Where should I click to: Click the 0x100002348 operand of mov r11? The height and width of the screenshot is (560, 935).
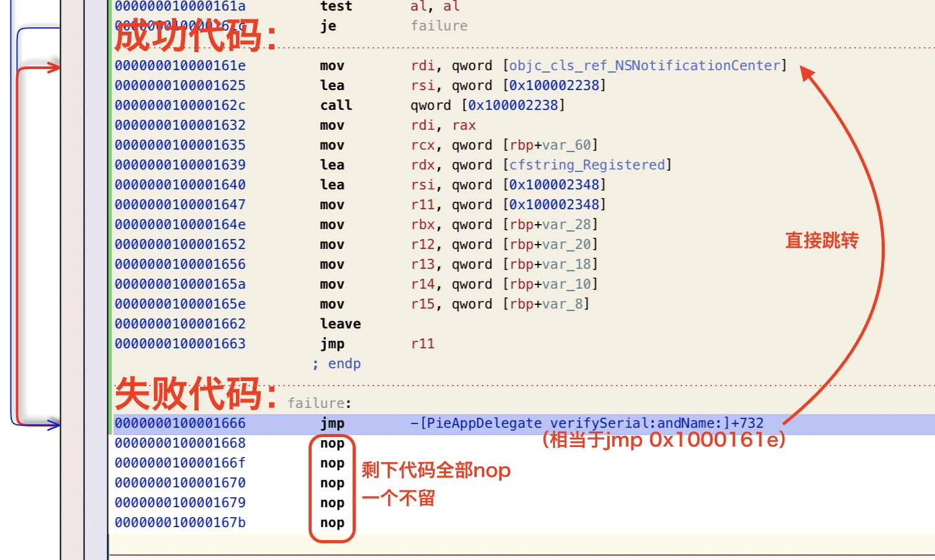tap(554, 205)
